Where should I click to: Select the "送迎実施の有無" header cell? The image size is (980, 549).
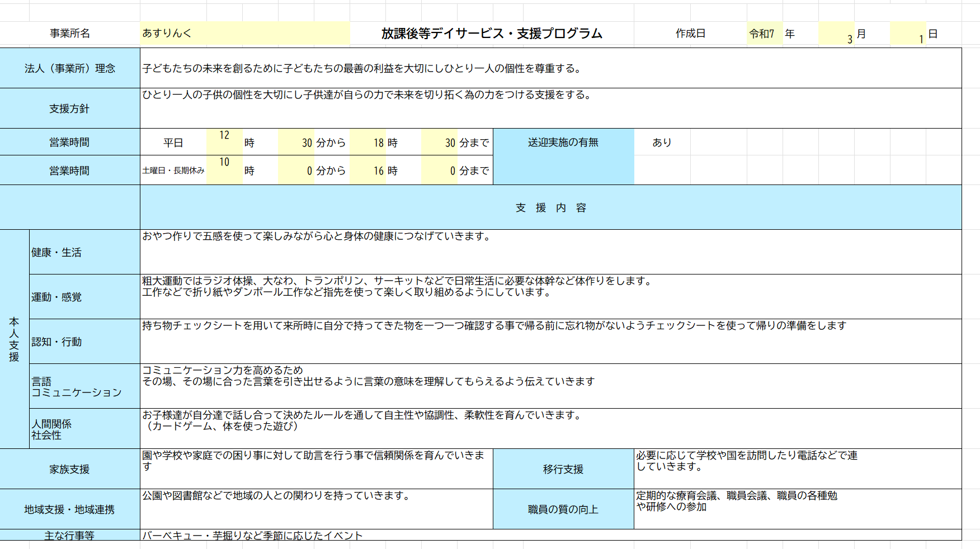coord(563,143)
